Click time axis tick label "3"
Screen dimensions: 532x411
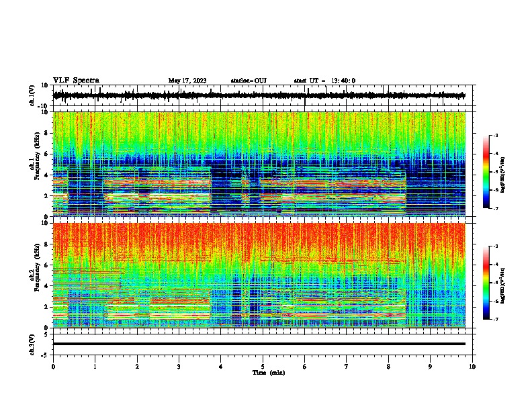click(179, 367)
